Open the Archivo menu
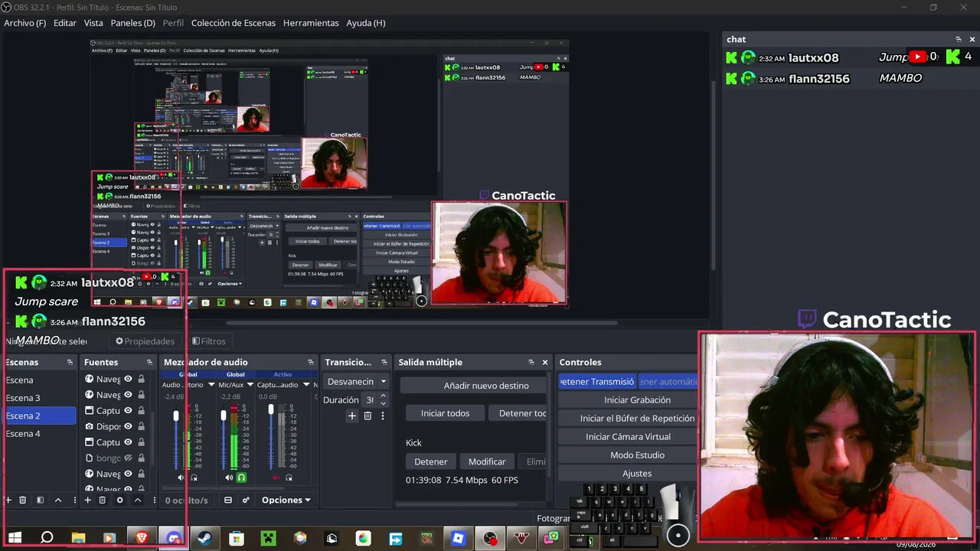This screenshot has width=980, height=551. coord(24,23)
